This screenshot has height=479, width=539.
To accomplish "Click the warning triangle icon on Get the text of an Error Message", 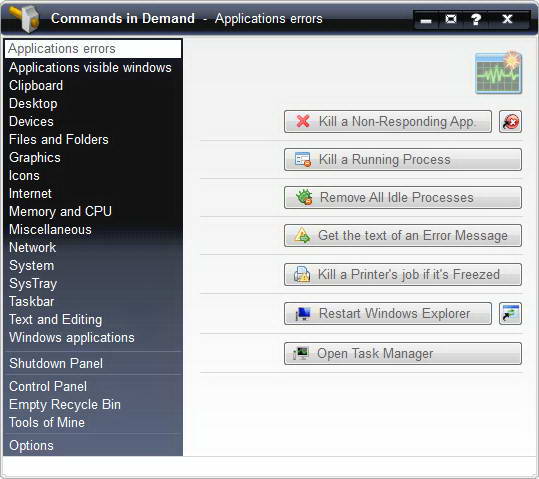I will pos(302,236).
